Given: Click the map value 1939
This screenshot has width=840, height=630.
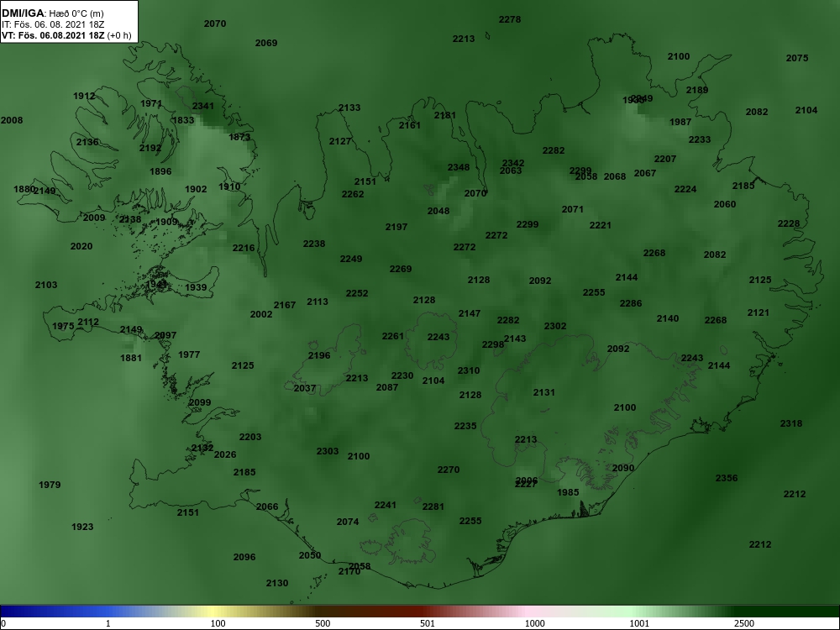Looking at the screenshot, I should (196, 287).
